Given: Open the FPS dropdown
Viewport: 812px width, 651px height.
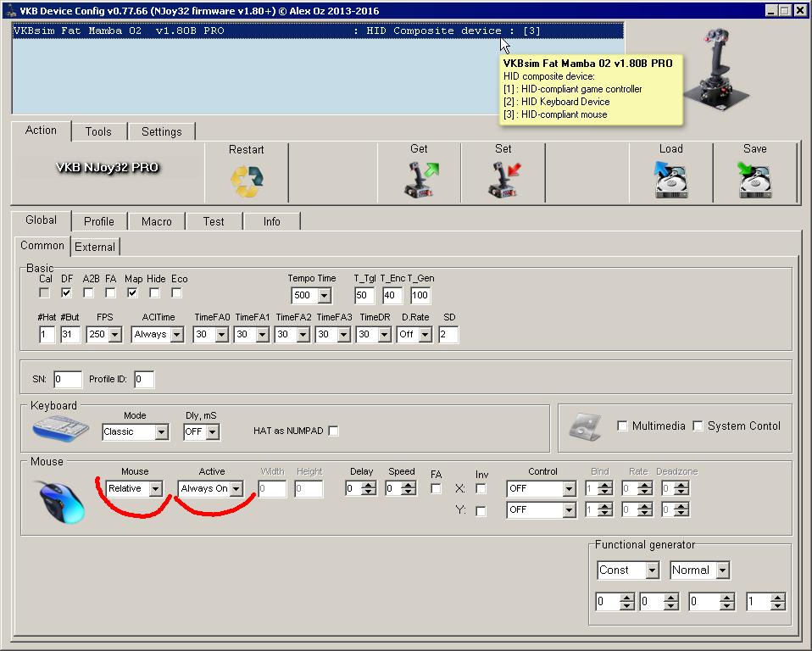Looking at the screenshot, I should click(115, 335).
